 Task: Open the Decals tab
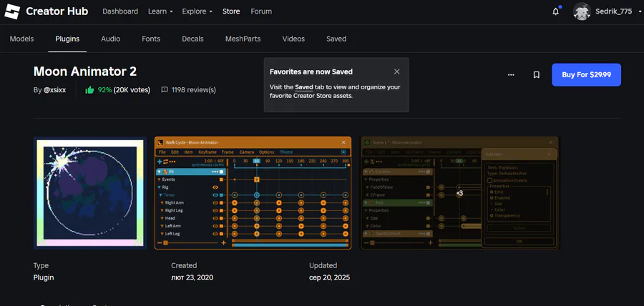tap(192, 39)
